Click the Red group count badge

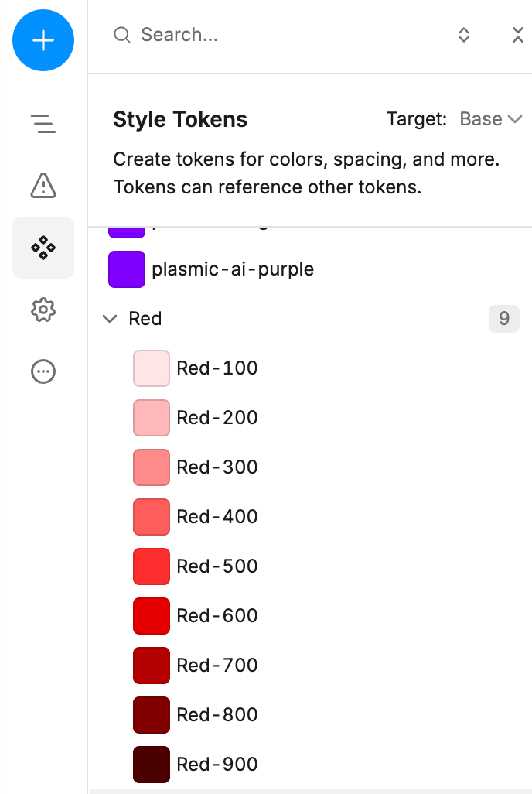(x=503, y=319)
